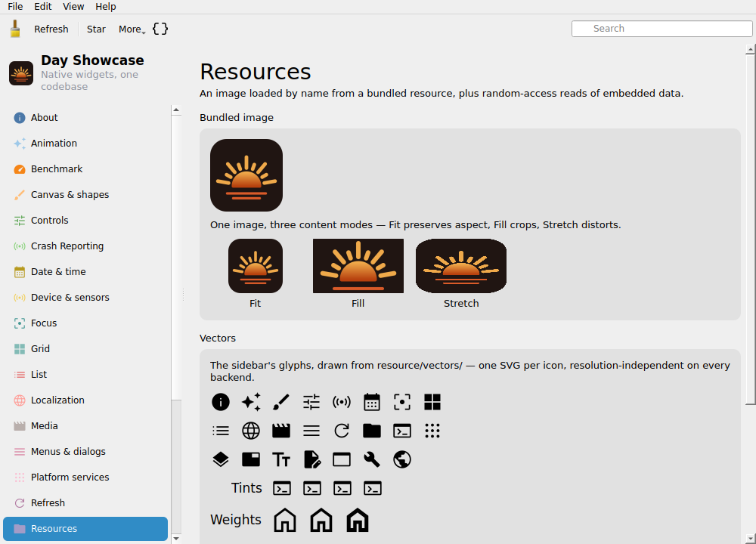Click the Star toolbar button
The width and height of the screenshot is (756, 544).
[96, 29]
